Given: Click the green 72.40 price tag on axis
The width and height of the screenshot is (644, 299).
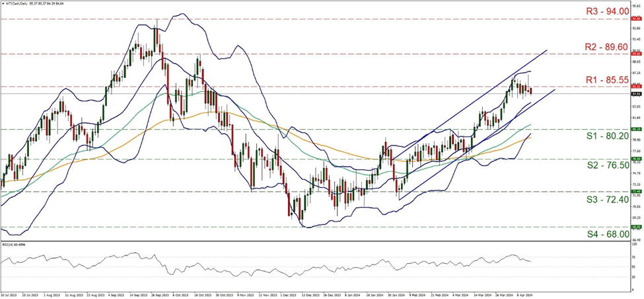Looking at the screenshot, I should pyautogui.click(x=637, y=191).
